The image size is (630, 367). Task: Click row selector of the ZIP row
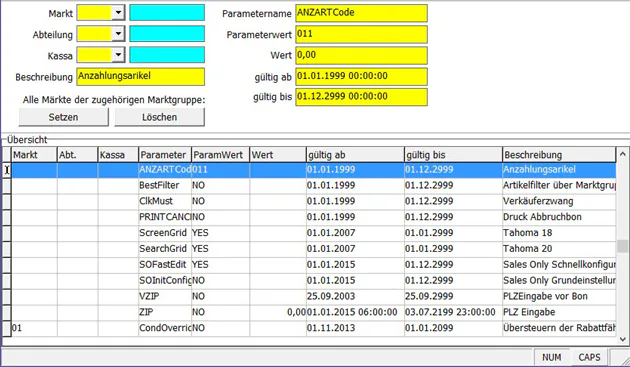click(x=6, y=312)
